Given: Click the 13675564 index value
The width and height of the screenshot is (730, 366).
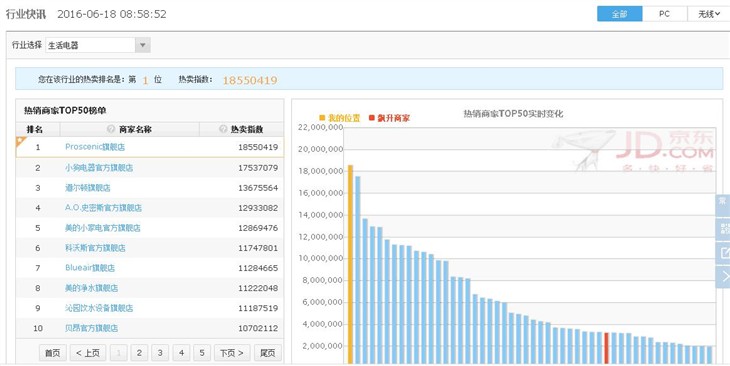Looking at the screenshot, I should 258,188.
